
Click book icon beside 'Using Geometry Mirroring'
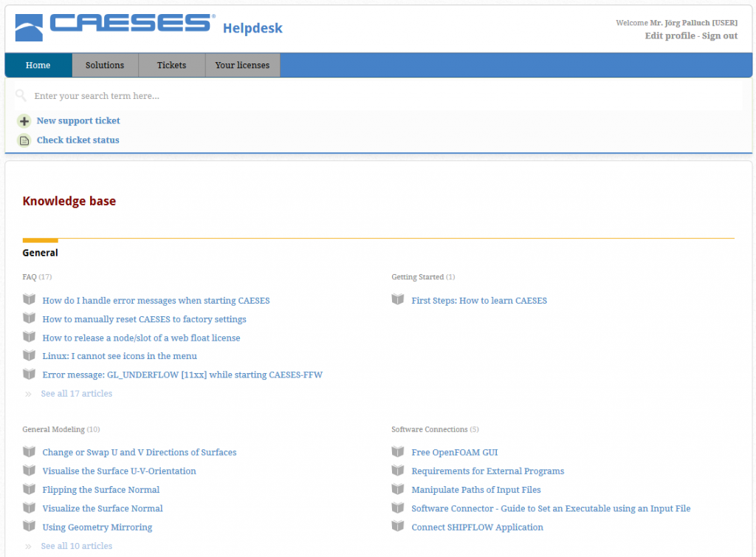click(29, 526)
